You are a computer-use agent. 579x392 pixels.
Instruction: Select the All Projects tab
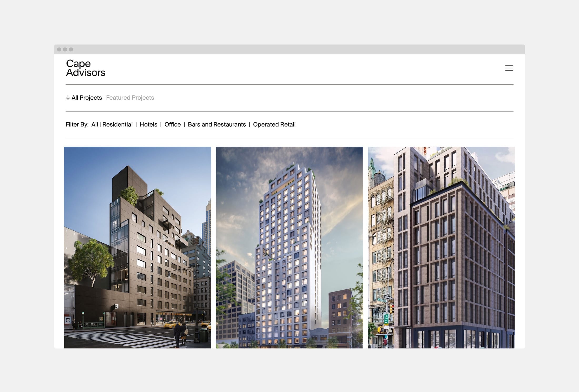[87, 98]
